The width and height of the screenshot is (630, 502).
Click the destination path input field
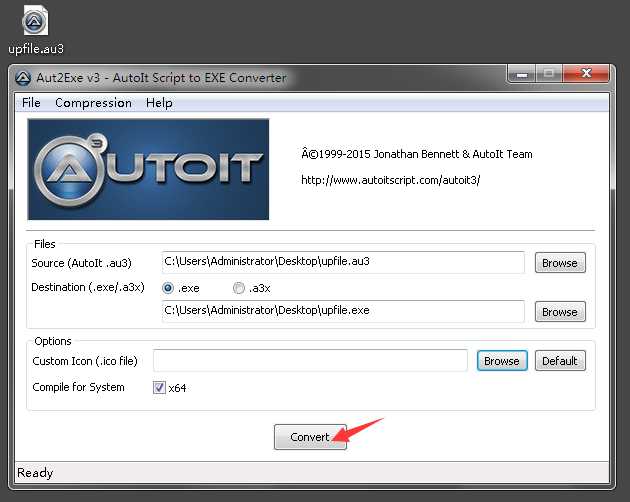coord(343,311)
